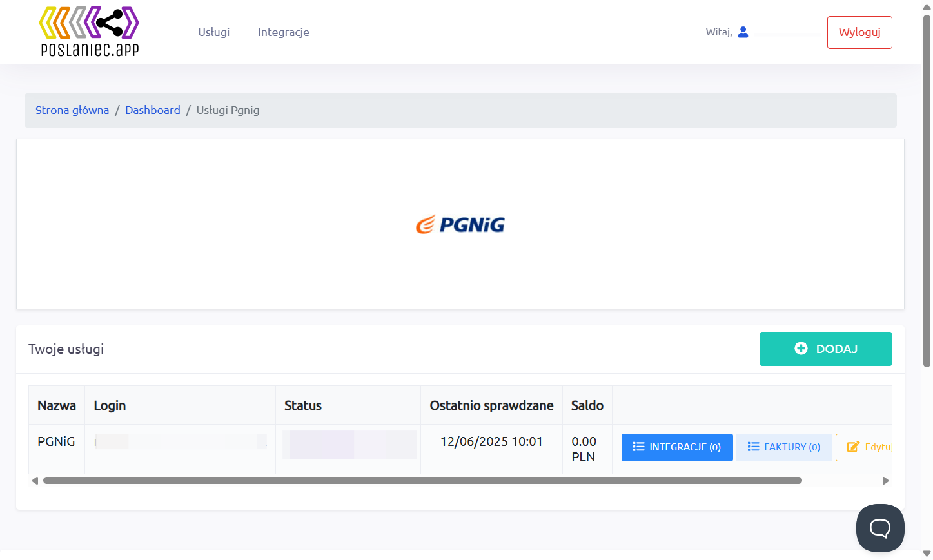
Task: Click the Saldo column header
Action: (587, 405)
